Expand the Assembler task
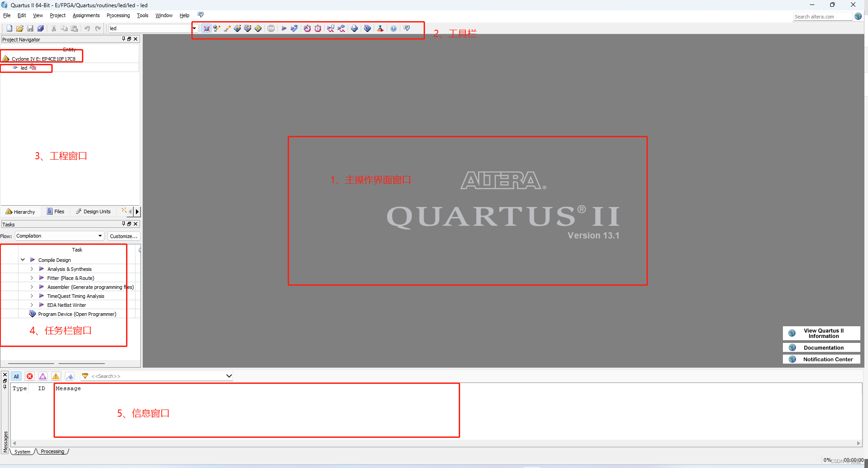The image size is (868, 468). pos(32,287)
